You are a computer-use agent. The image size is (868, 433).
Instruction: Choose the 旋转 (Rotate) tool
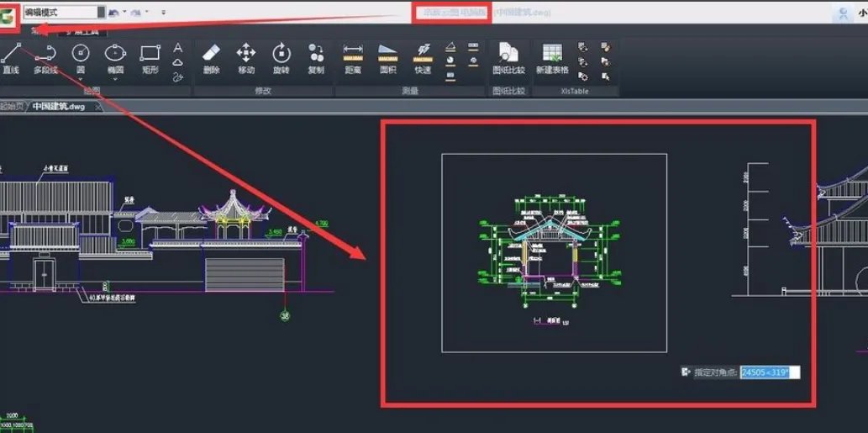click(281, 58)
